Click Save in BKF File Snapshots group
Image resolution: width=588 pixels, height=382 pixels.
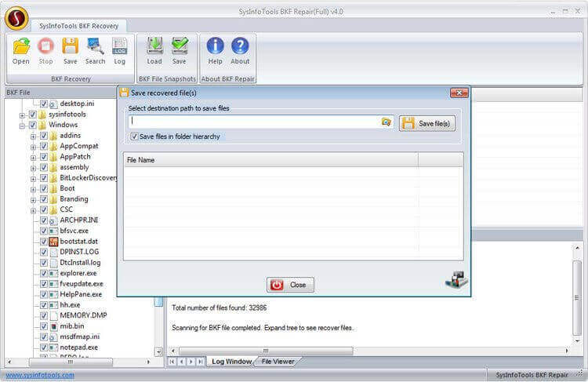click(x=180, y=50)
